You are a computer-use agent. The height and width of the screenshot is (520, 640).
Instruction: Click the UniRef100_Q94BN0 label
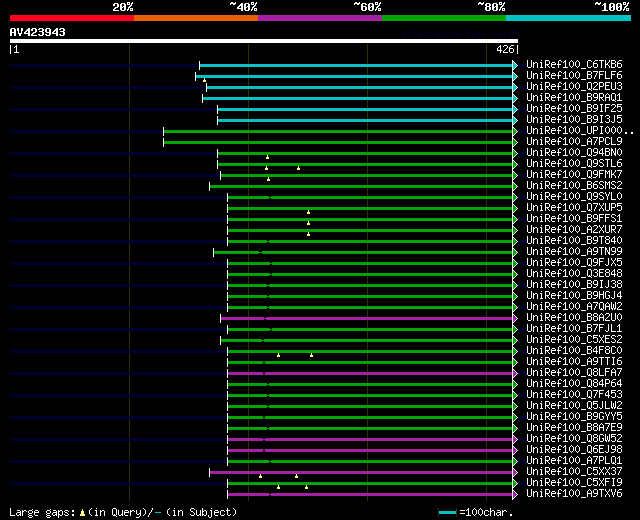point(574,153)
